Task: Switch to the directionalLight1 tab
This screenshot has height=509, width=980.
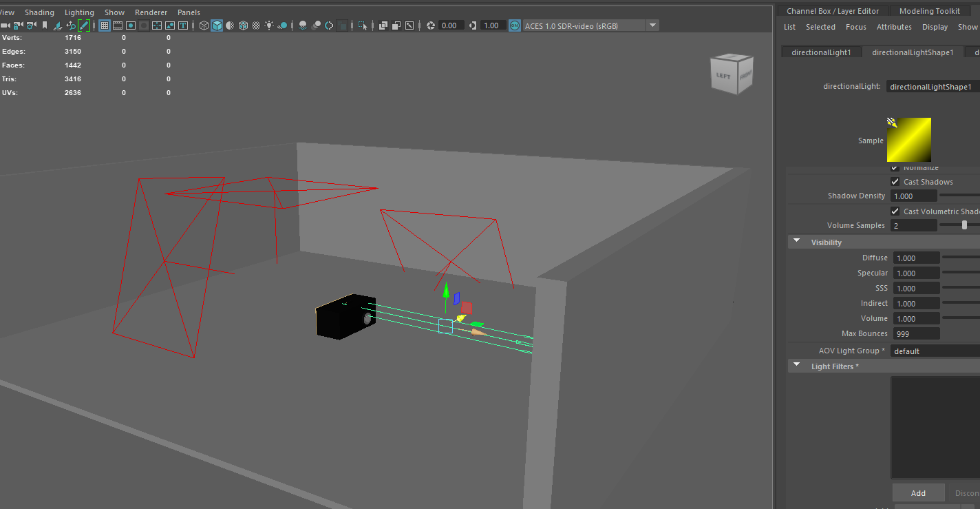Action: click(x=821, y=52)
